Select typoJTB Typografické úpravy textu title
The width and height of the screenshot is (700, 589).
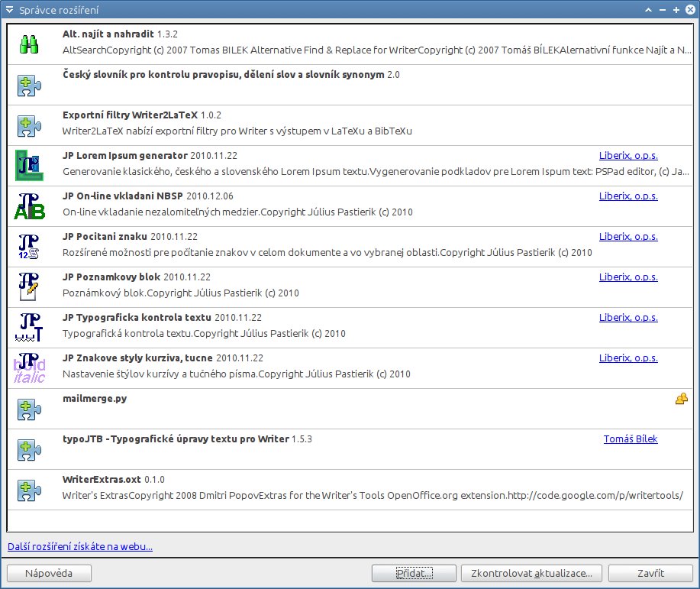[187, 439]
